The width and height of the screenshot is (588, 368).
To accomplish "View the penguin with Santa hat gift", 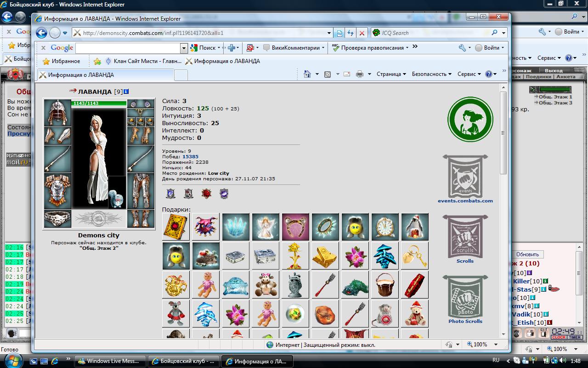I will [x=415, y=227].
